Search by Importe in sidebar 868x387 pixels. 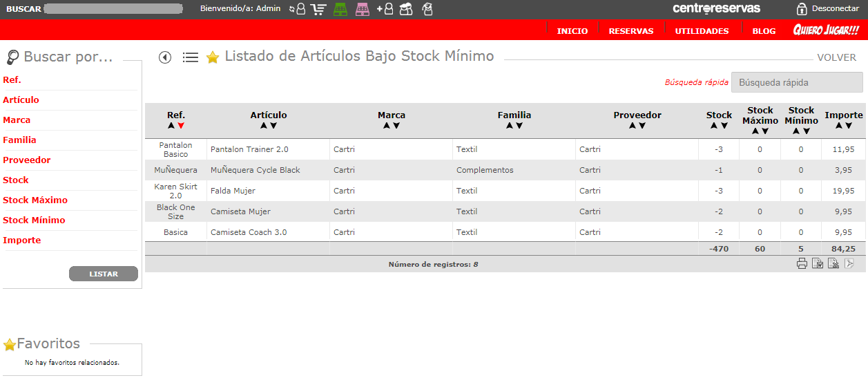(22, 240)
